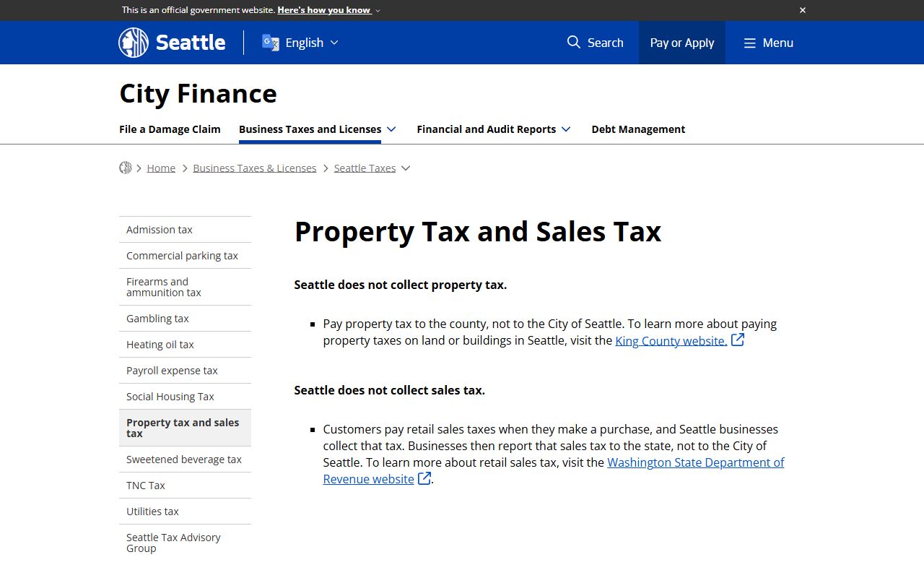Image resolution: width=924 pixels, height=578 pixels.
Task: Select Commercial parking tax in the sidebar
Action: [185, 256]
